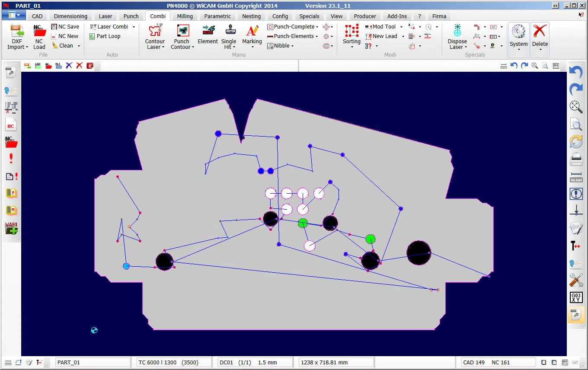The width and height of the screenshot is (588, 370).
Task: Expand the Punch-Complete dropdown
Action: [x=316, y=27]
